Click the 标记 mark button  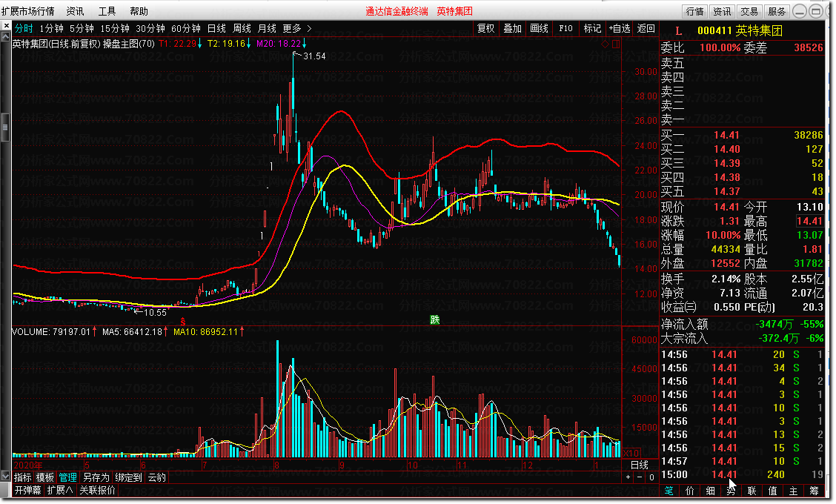click(x=592, y=28)
